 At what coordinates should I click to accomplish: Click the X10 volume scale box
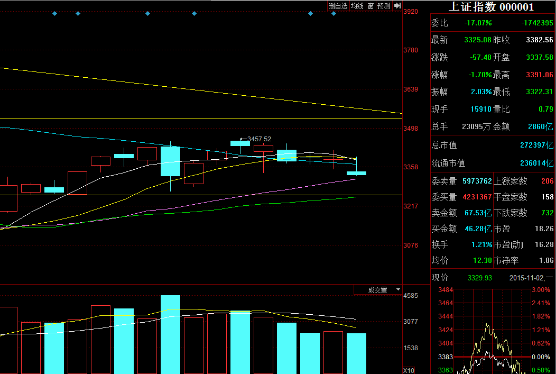pyautogui.click(x=409, y=370)
